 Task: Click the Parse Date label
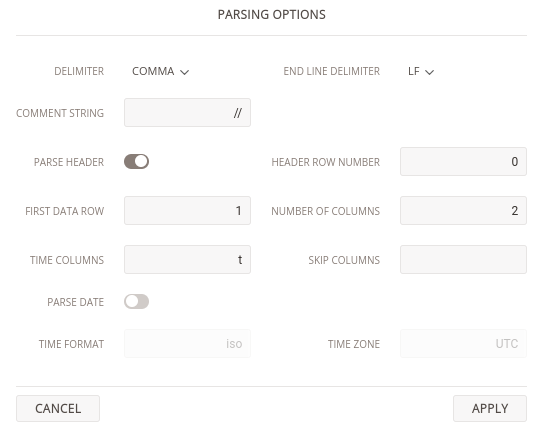[x=75, y=302]
